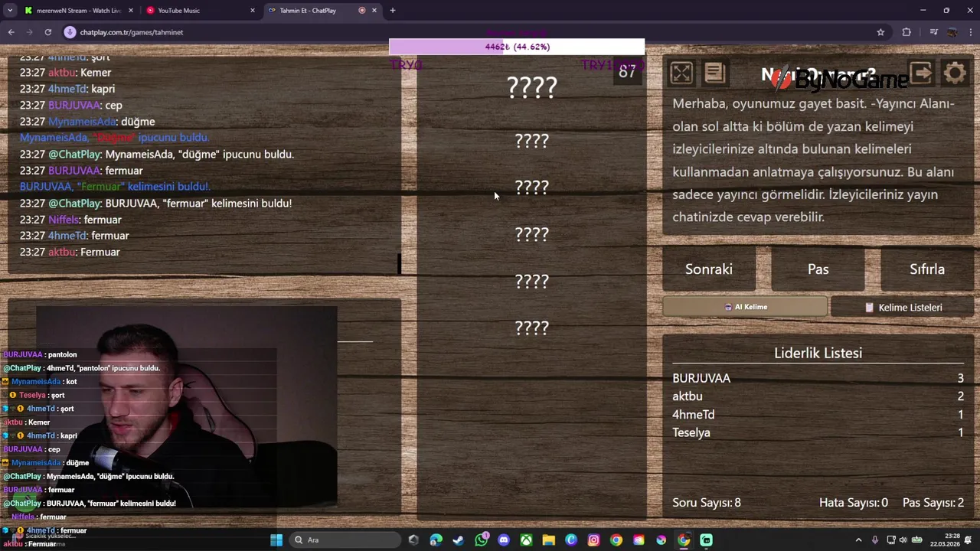Bookmark this page with the star icon
Viewport: 980px width, 551px height.
click(x=880, y=32)
